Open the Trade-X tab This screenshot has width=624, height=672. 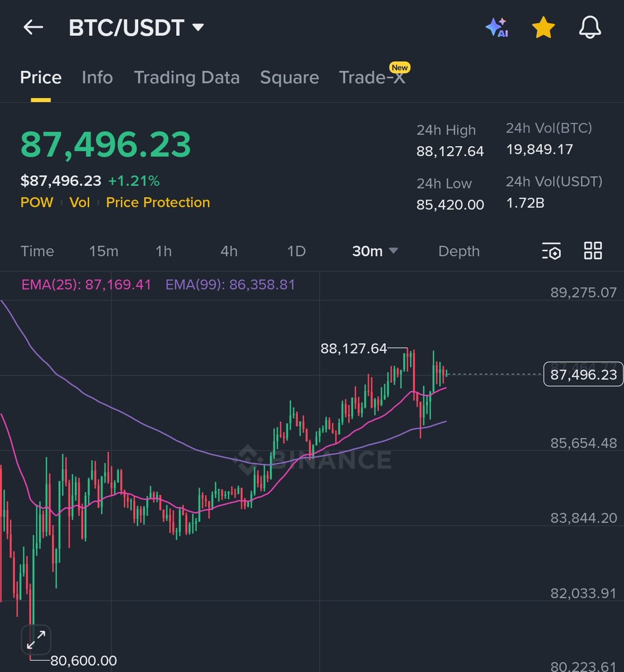372,77
